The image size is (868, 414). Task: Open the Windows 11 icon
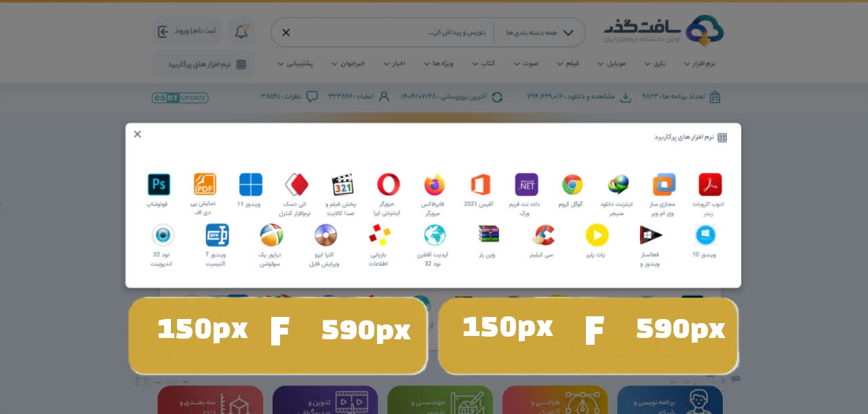[251, 185]
